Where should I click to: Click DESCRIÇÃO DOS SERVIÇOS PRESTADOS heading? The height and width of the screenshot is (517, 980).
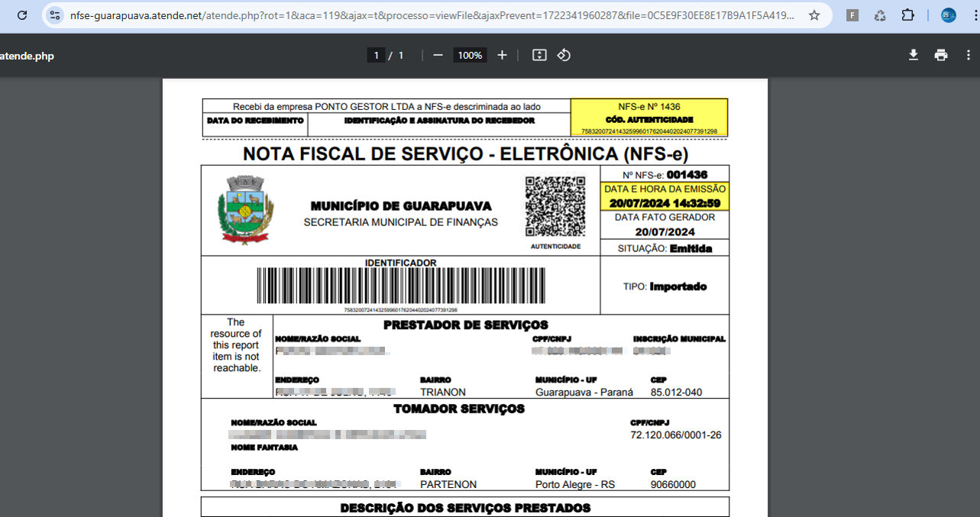pos(465,508)
